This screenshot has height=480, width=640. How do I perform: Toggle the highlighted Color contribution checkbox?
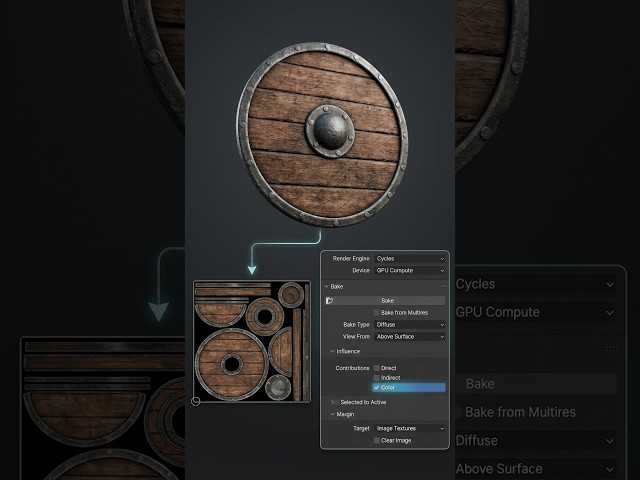377,387
